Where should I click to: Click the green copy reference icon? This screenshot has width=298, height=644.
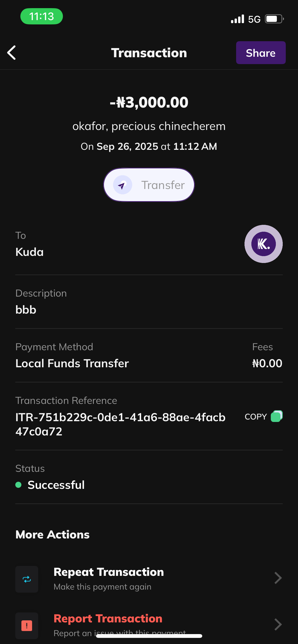[277, 416]
